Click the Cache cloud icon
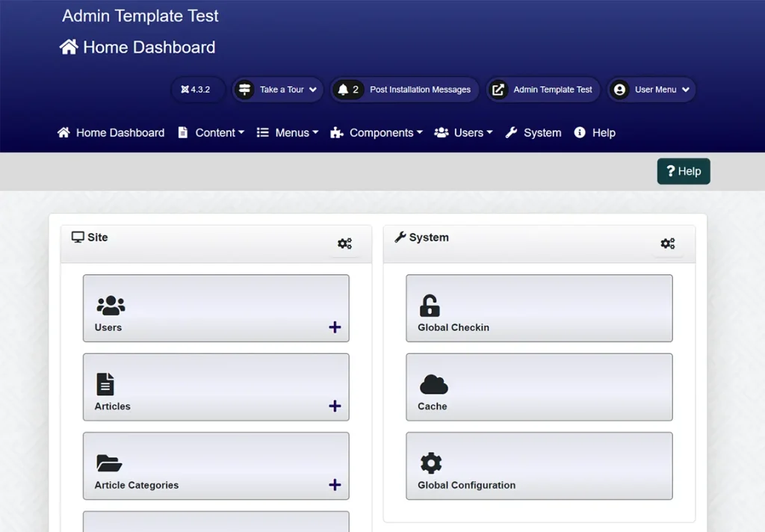 pos(433,385)
